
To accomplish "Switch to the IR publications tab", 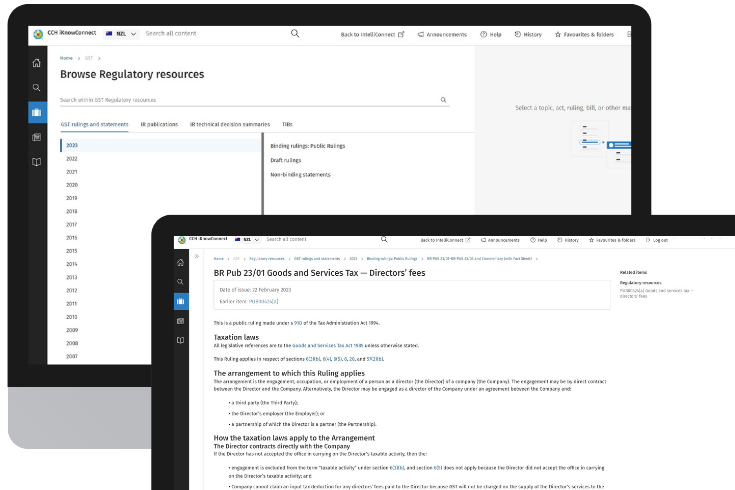I will [160, 124].
